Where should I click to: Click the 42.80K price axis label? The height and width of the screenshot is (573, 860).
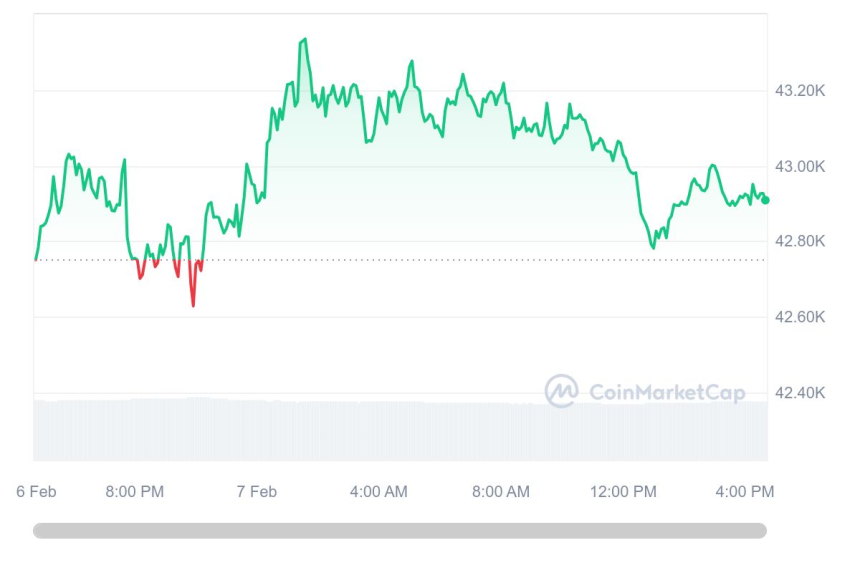[x=800, y=241]
